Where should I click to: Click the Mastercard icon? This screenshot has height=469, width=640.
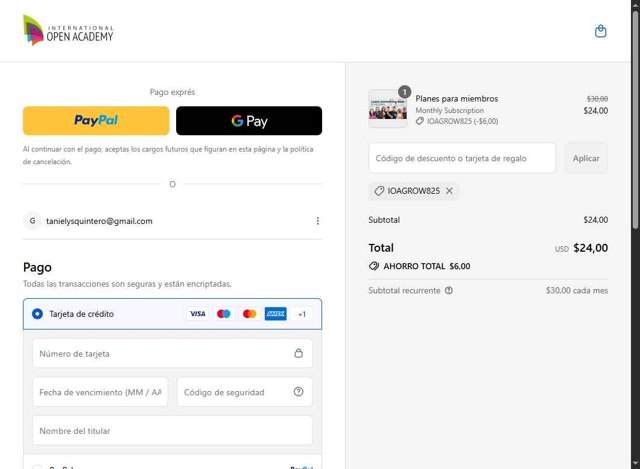coord(249,314)
